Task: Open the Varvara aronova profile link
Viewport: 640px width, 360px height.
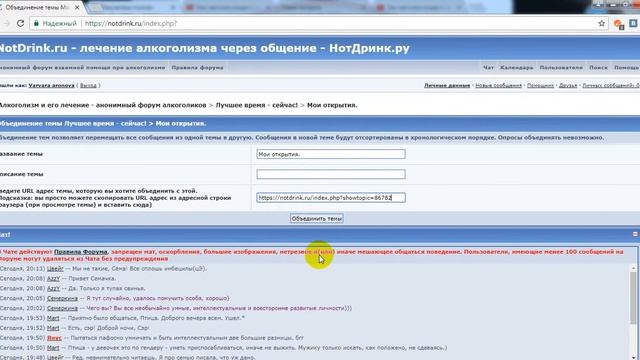Action: tap(51, 85)
